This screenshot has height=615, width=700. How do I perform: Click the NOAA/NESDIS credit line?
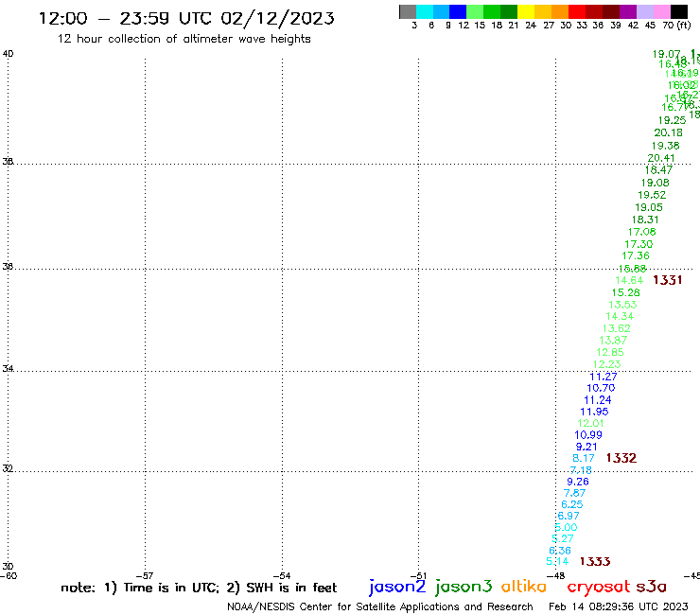(380, 606)
